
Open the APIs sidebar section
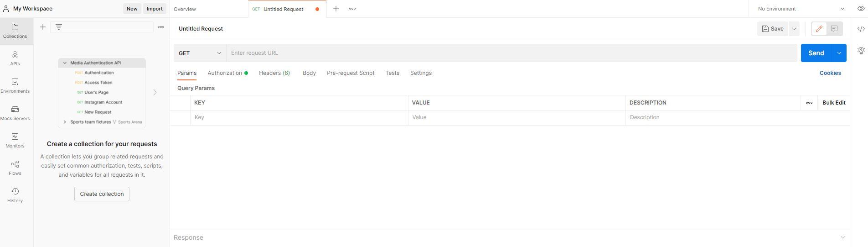pos(15,58)
